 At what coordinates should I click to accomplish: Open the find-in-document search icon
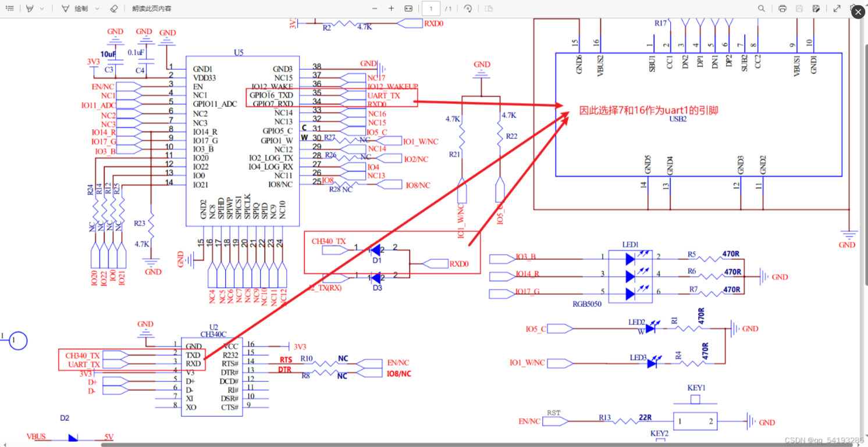point(762,9)
